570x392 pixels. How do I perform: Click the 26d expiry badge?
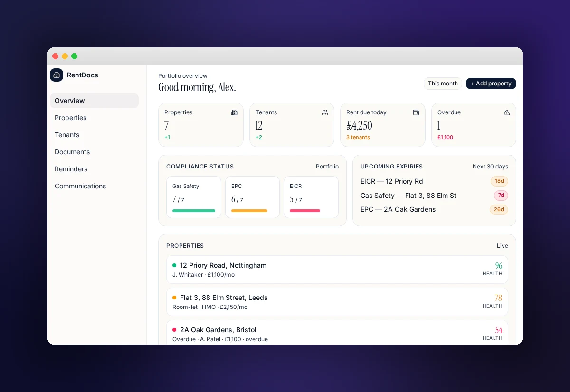pos(499,209)
